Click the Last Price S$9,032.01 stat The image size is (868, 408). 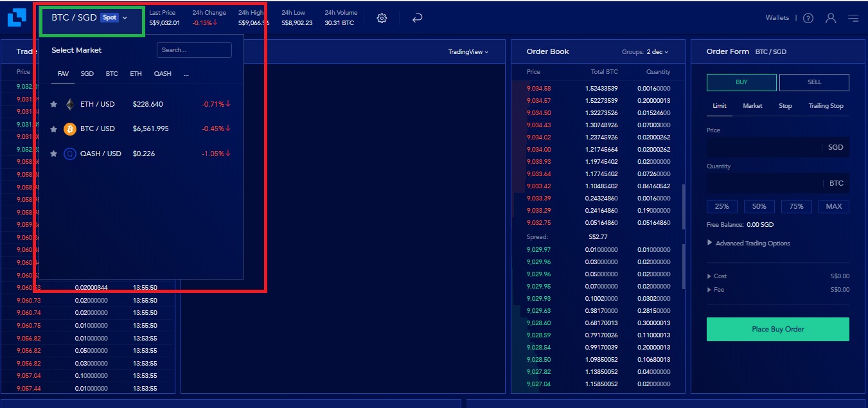pos(164,18)
